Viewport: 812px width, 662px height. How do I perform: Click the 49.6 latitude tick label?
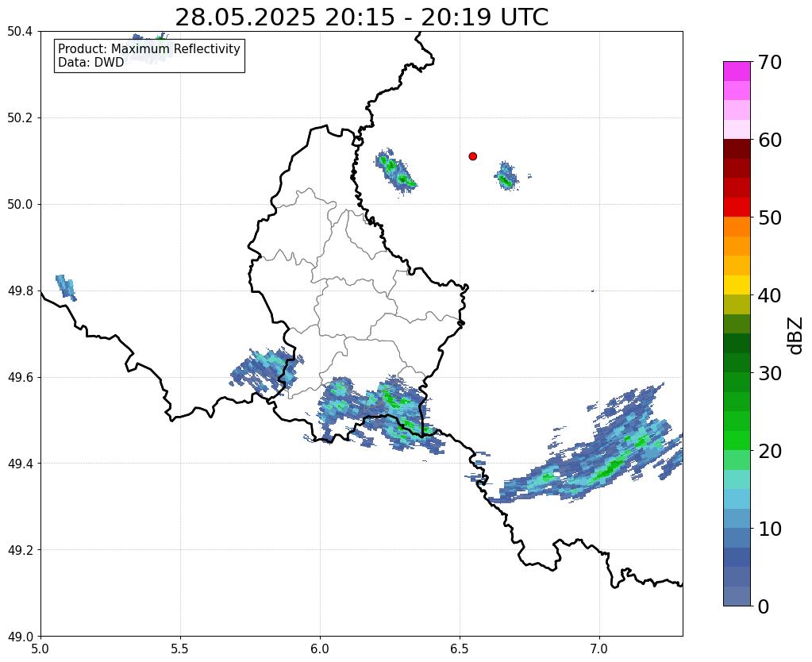pyautogui.click(x=20, y=378)
